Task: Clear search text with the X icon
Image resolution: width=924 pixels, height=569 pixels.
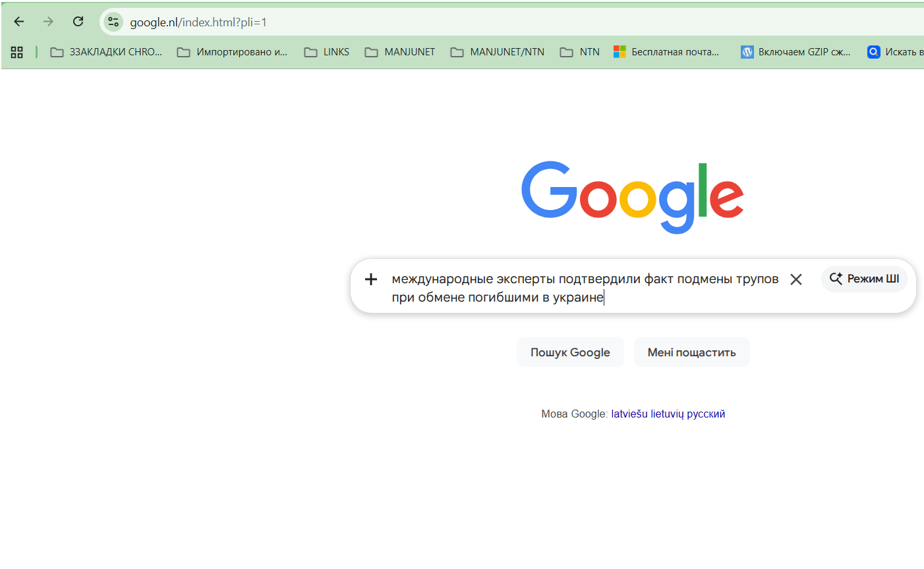Action: point(795,279)
